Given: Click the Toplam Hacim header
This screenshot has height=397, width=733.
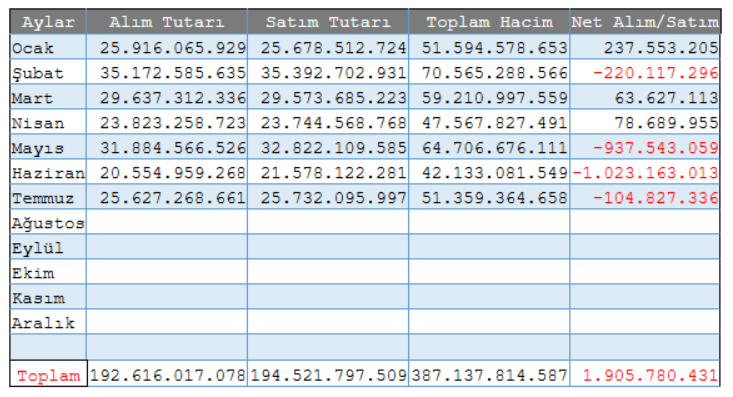Looking at the screenshot, I should click(489, 22).
